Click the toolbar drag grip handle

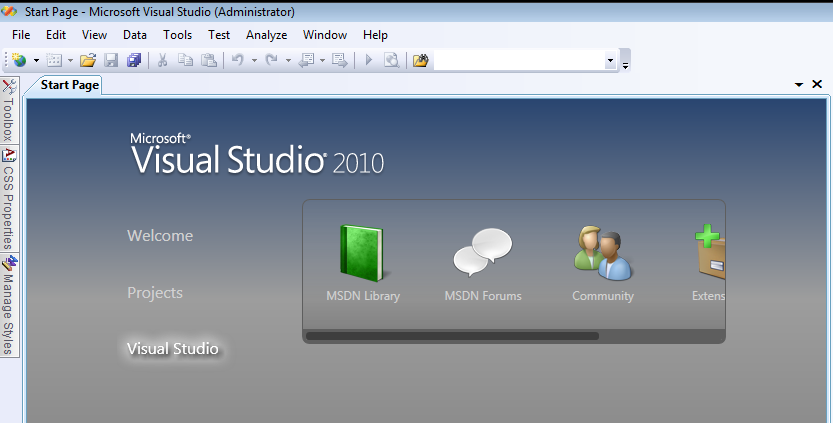6,60
